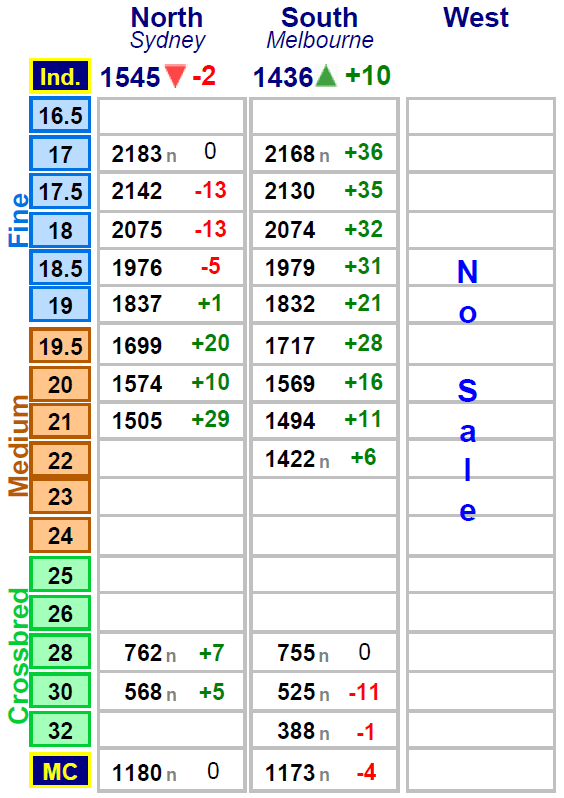This screenshot has height=798, width=564.
Task: Click the vertical Fine category label
Action: point(18,220)
